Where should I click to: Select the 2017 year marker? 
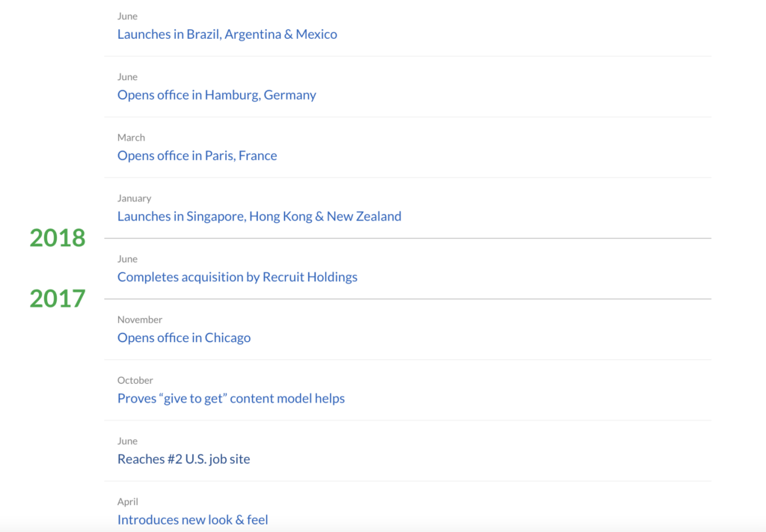pyautogui.click(x=58, y=299)
